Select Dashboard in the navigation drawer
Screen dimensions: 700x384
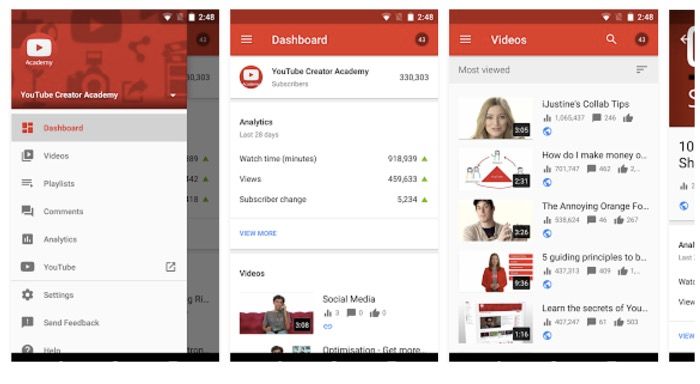[99, 128]
